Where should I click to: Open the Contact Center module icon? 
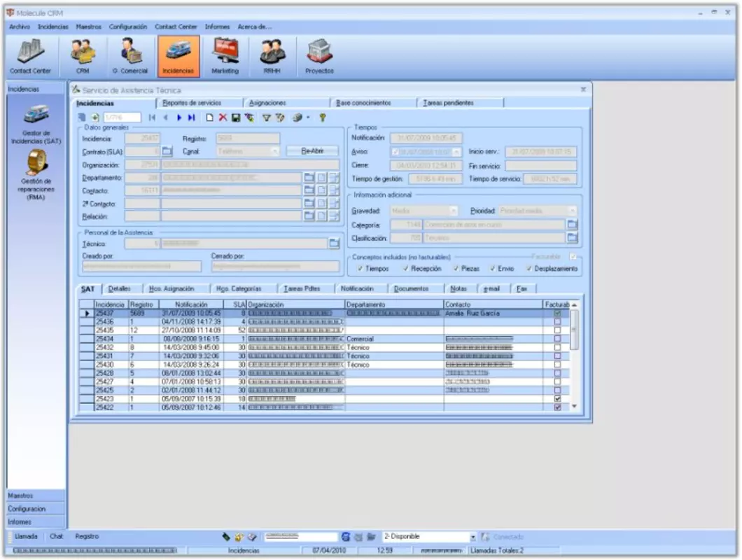tap(31, 56)
